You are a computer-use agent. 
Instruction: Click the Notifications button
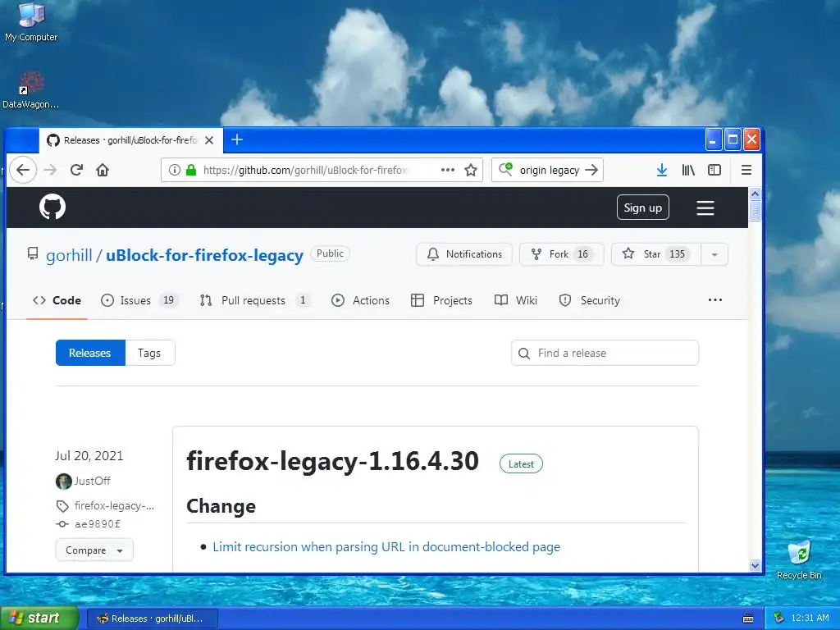tap(464, 254)
